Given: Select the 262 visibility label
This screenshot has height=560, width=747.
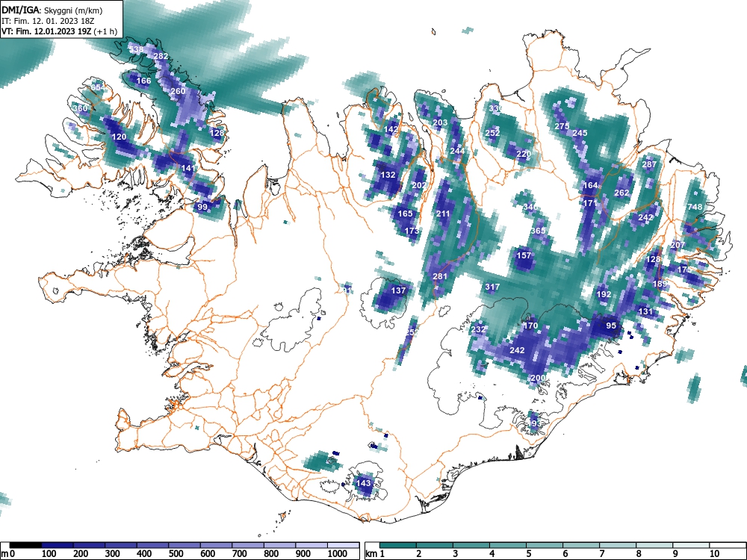Looking at the screenshot, I should 622,193.
